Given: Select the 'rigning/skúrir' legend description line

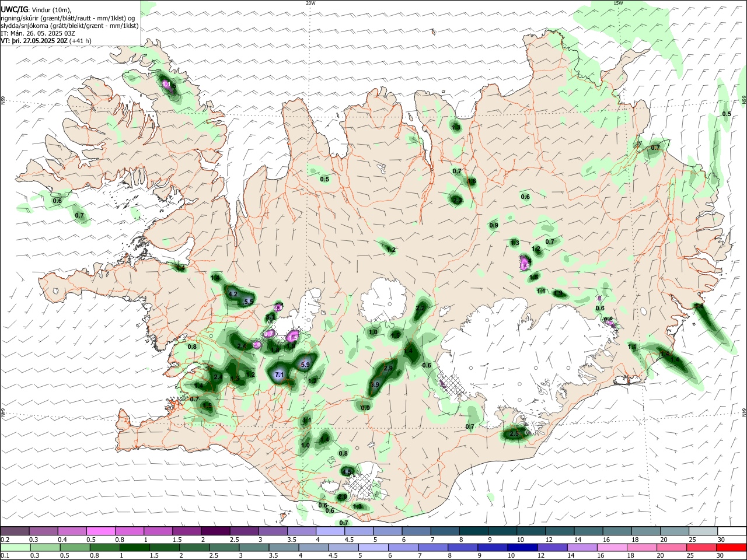Looking at the screenshot, I should point(68,18).
